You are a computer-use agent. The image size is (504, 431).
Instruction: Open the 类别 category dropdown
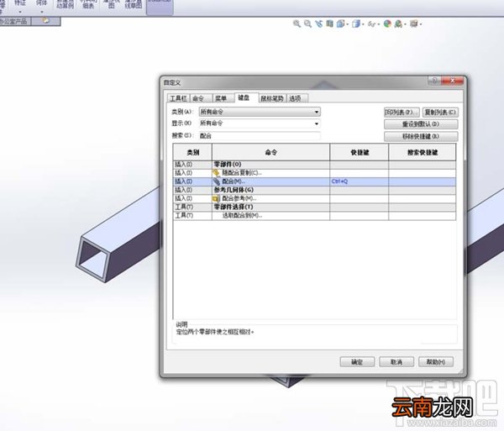pos(260,112)
